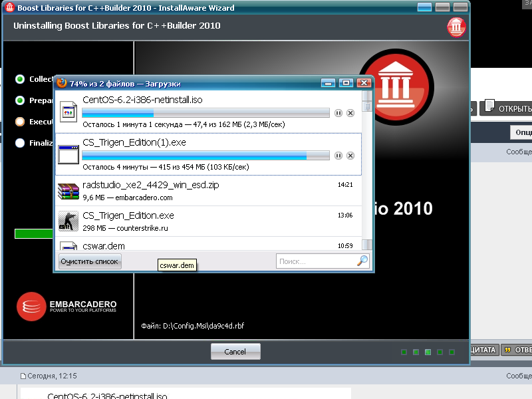Click the Downloads list scrollbar up arrow
Image resolution: width=532 pixels, height=399 pixels.
pos(367,96)
